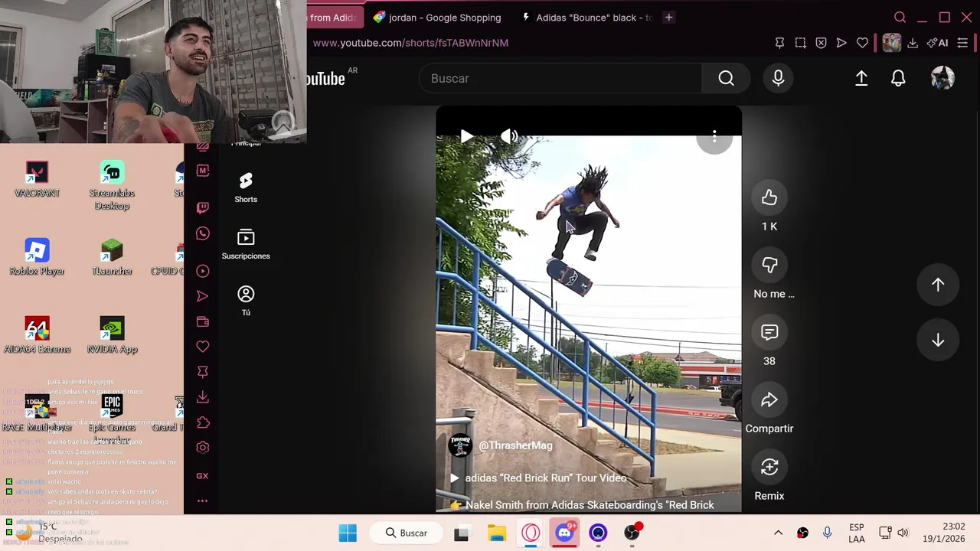Click the YouTube search magnifier button
This screenshot has height=551, width=980.
point(726,78)
